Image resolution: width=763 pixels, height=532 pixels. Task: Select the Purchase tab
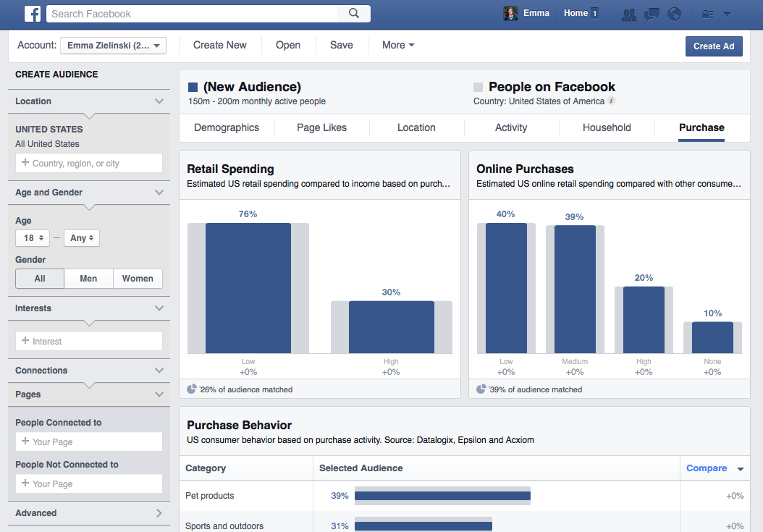point(701,127)
